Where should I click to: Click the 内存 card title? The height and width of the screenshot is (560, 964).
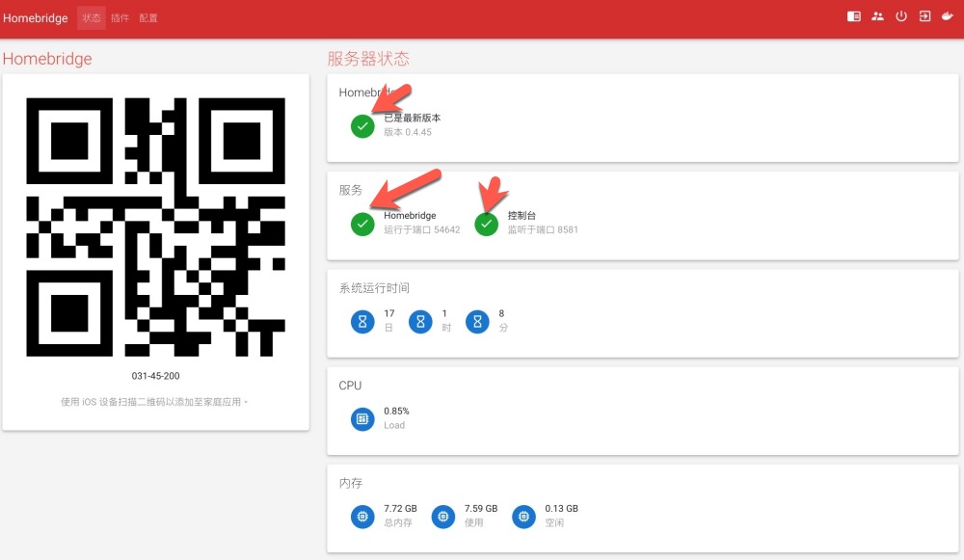pyautogui.click(x=351, y=484)
